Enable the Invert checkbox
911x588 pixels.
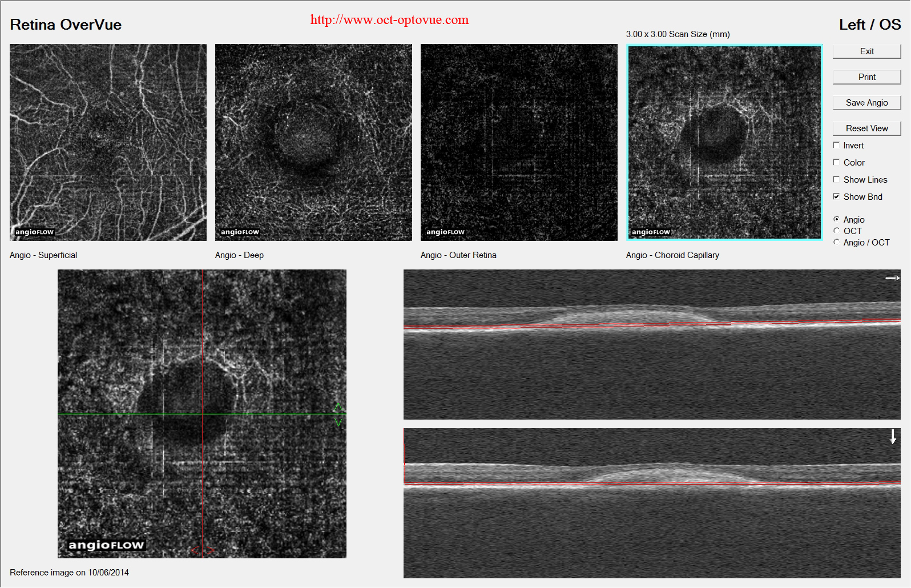click(836, 146)
